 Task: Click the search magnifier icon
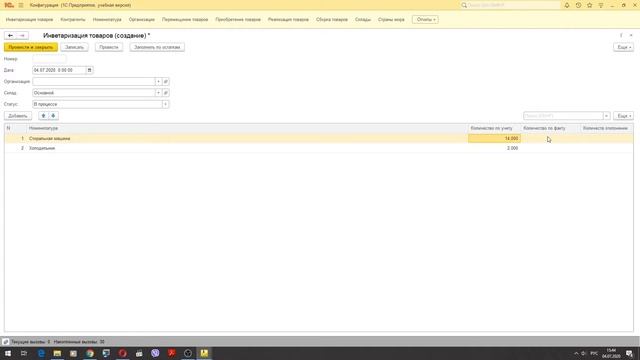pos(464,5)
